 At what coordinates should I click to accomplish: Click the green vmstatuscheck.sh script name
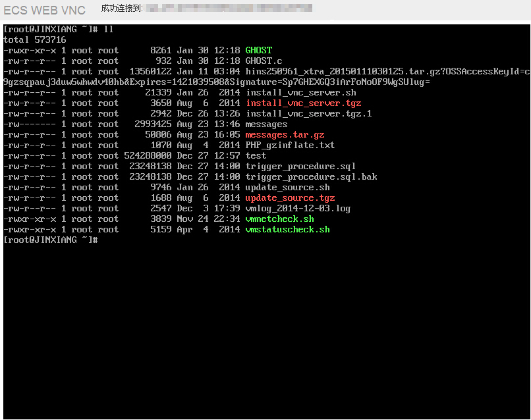pos(287,230)
